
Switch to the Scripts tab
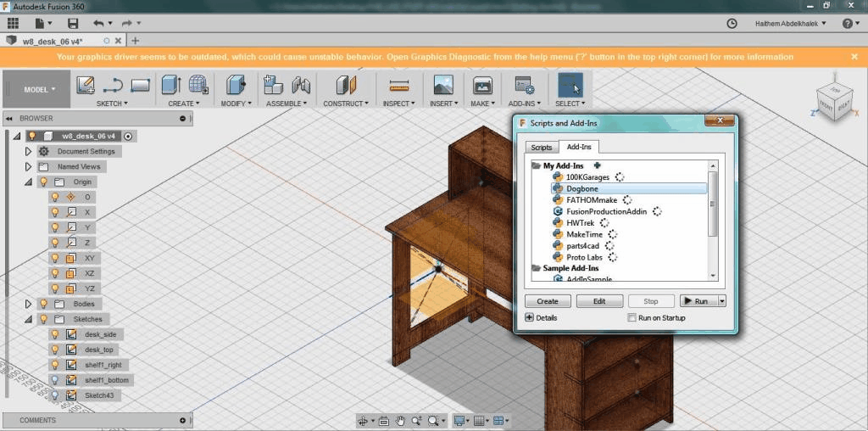coord(542,148)
